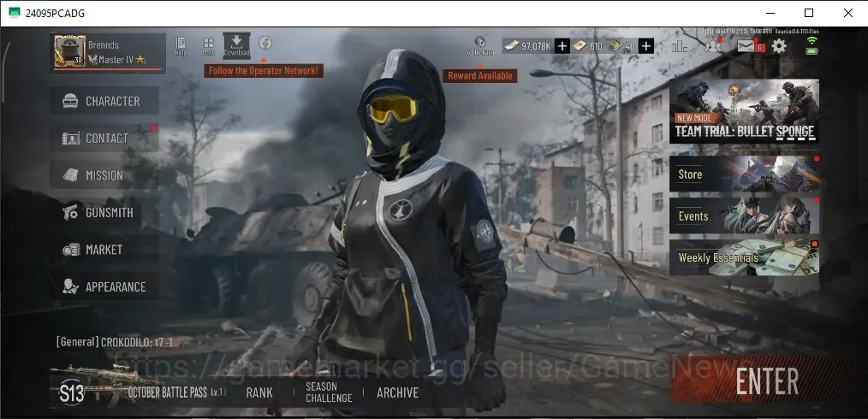Open the friends list icon
The image size is (868, 419).
pos(712,45)
